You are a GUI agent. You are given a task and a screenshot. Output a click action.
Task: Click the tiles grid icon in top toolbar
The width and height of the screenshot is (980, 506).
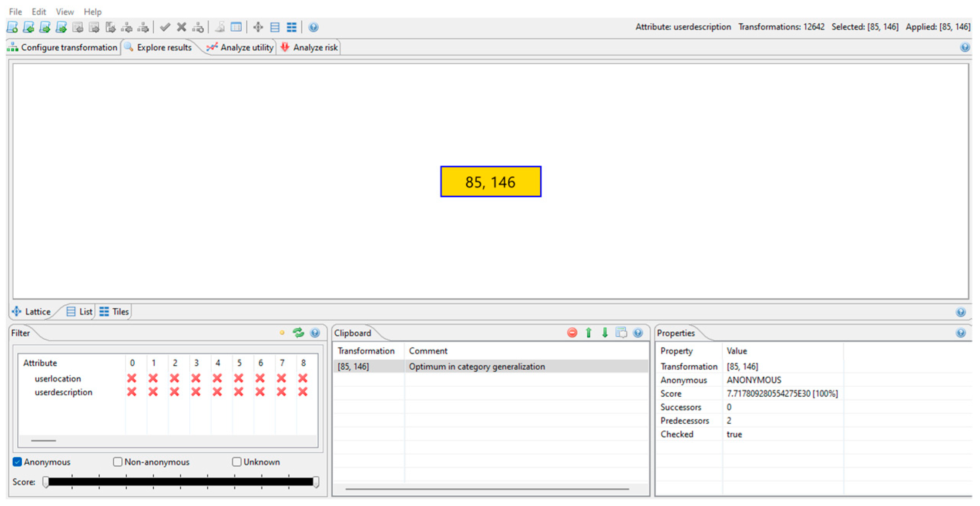click(291, 27)
